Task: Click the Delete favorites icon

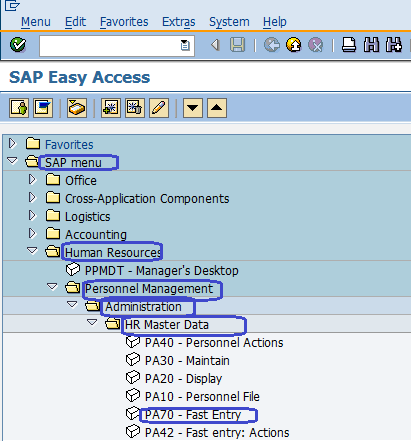Action: coord(135,108)
